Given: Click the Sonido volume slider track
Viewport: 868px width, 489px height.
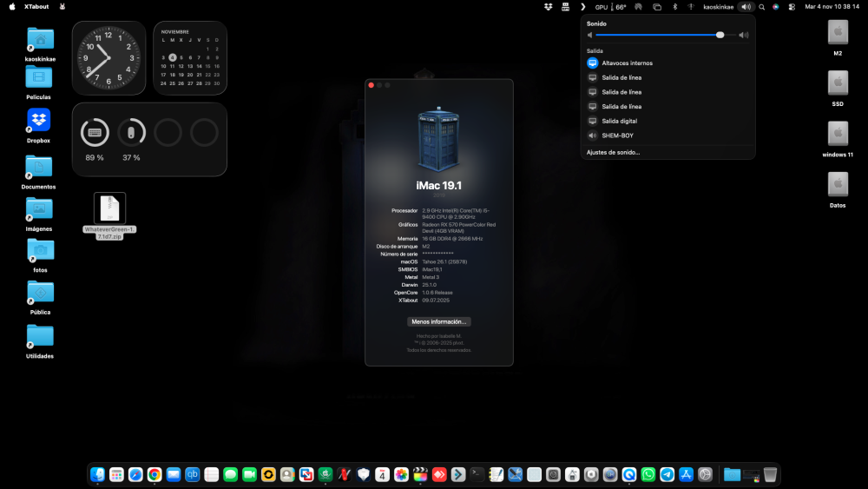Looking at the screenshot, I should (x=666, y=35).
